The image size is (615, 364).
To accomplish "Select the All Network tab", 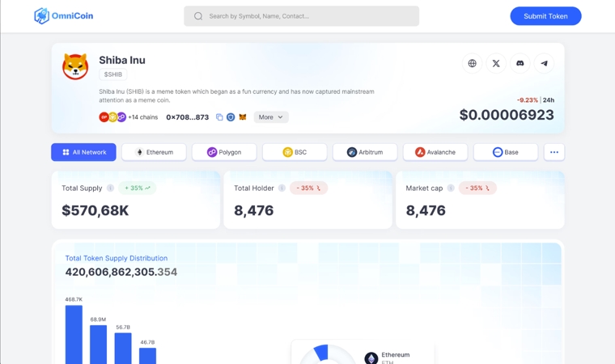I will pos(83,152).
